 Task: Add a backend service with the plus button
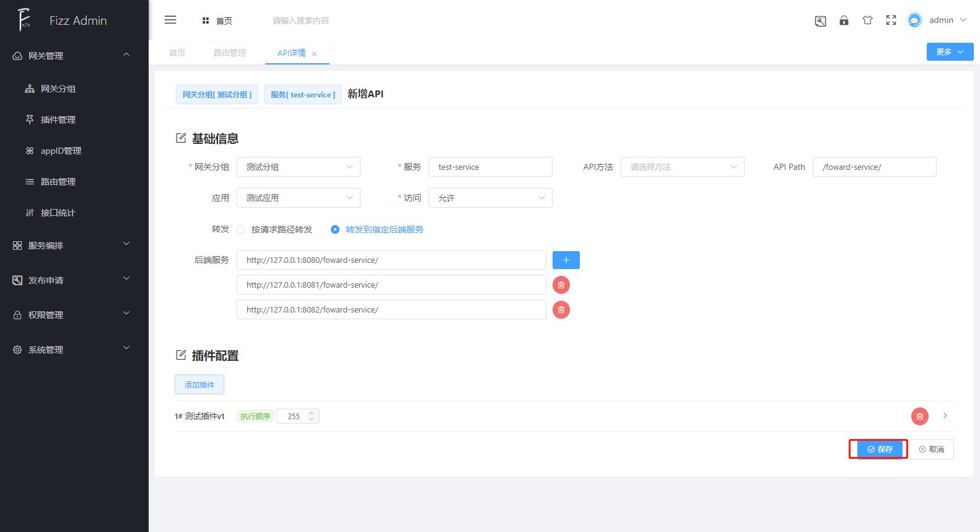point(566,260)
